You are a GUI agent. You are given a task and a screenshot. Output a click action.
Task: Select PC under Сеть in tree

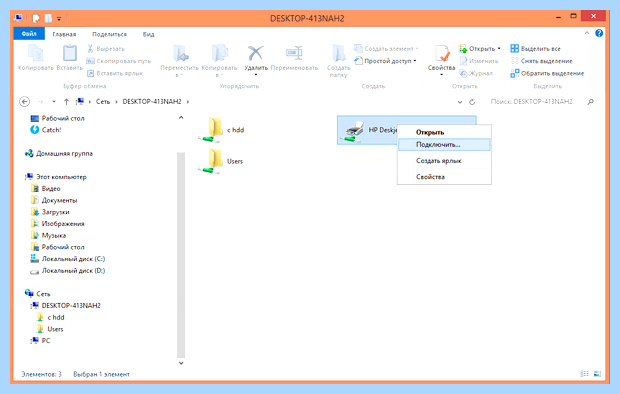tap(40, 341)
